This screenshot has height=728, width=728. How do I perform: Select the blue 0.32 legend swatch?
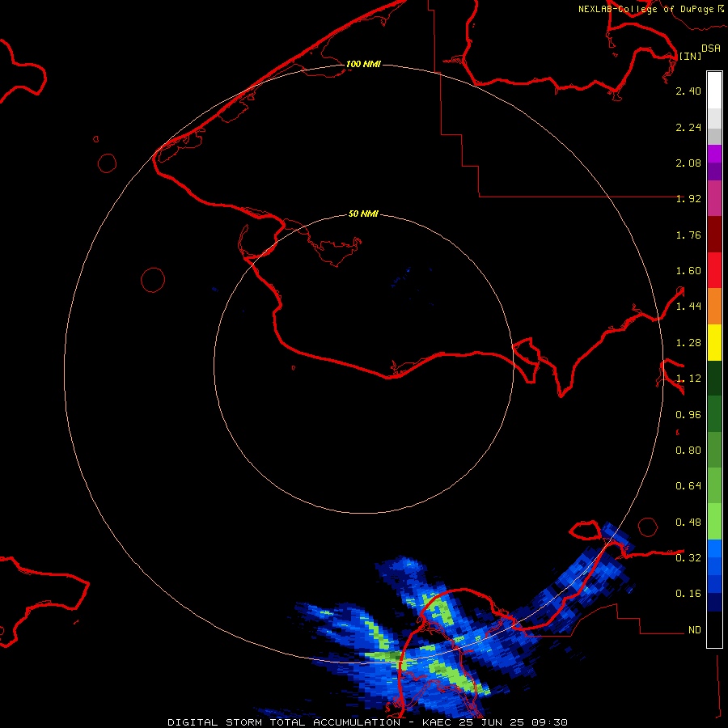click(714, 548)
